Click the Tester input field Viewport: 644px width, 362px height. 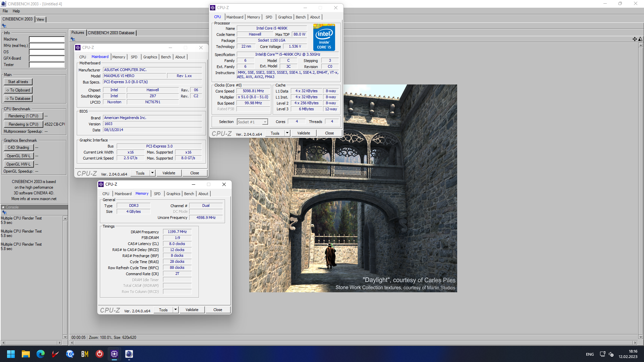pos(47,65)
